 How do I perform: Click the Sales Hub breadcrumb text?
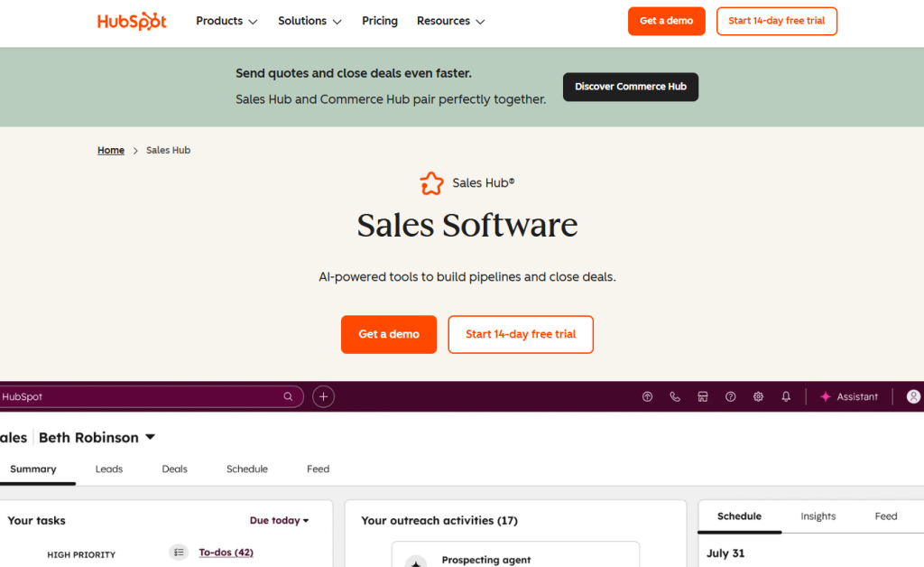168,150
